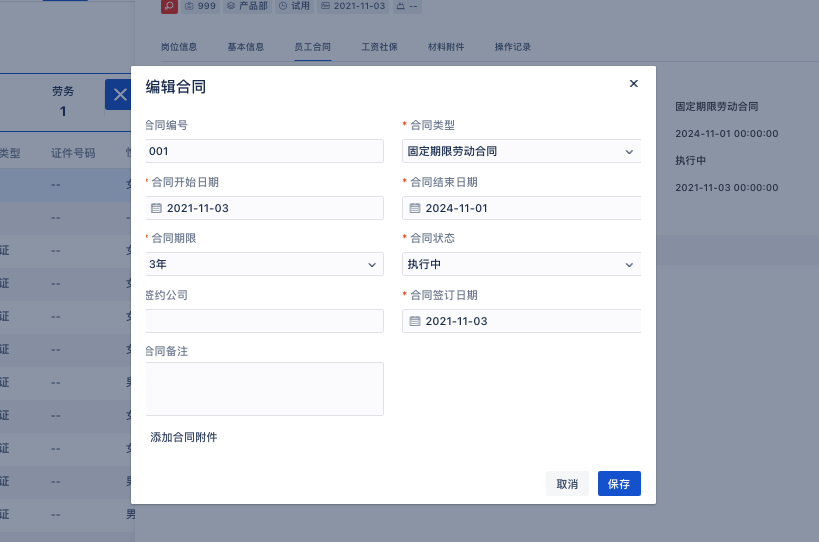Click the 保存 button
The image size is (819, 542).
point(619,484)
